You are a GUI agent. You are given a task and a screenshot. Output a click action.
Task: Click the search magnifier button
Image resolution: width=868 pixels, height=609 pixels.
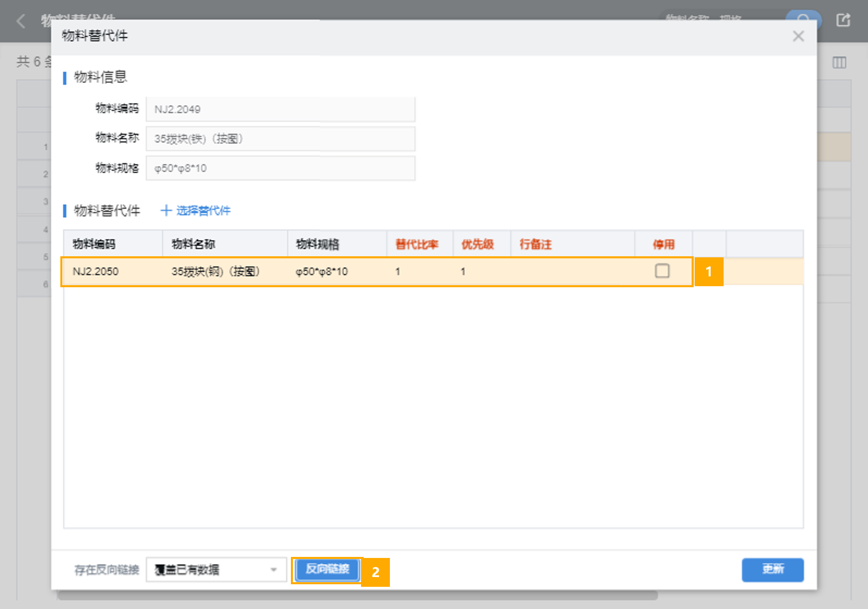coord(803,17)
